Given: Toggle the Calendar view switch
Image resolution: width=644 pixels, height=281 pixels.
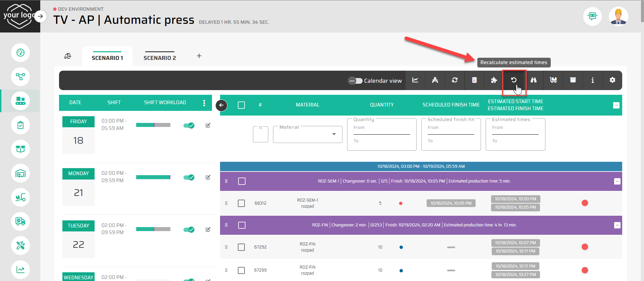Looking at the screenshot, I should coord(355,81).
